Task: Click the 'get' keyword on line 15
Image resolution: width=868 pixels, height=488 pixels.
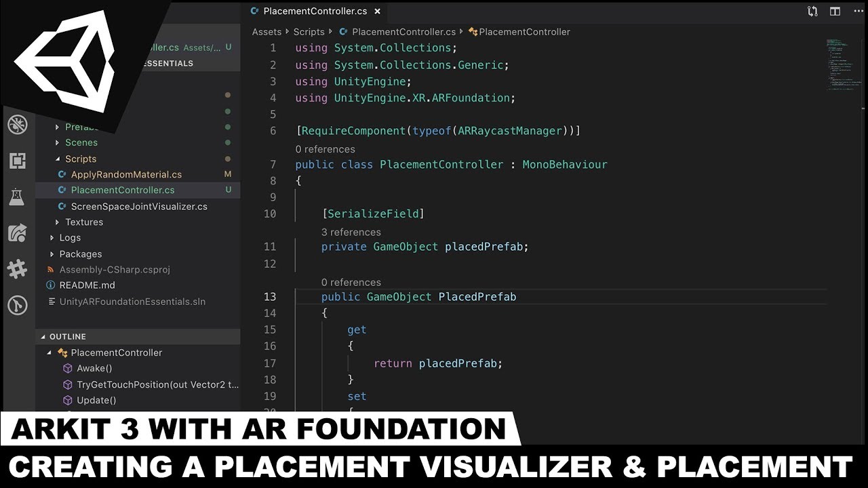Action: coord(357,330)
